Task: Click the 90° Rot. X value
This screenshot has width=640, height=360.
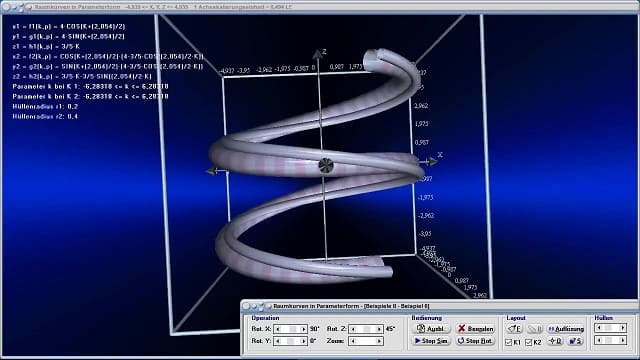Action: pyautogui.click(x=314, y=329)
